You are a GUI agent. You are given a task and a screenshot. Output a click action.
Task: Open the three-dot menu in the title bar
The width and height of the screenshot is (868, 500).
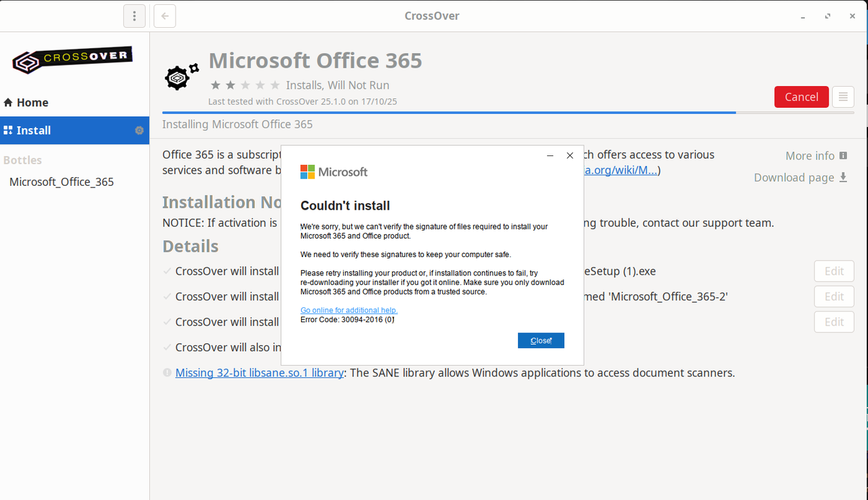tap(134, 16)
